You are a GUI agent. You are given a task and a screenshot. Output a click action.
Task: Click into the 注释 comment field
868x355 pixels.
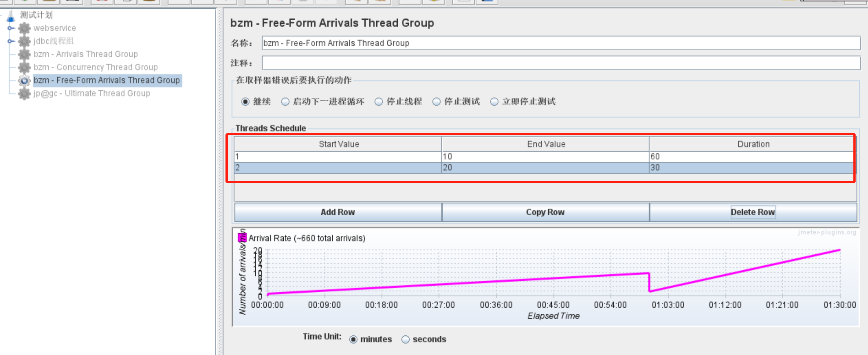click(x=561, y=63)
